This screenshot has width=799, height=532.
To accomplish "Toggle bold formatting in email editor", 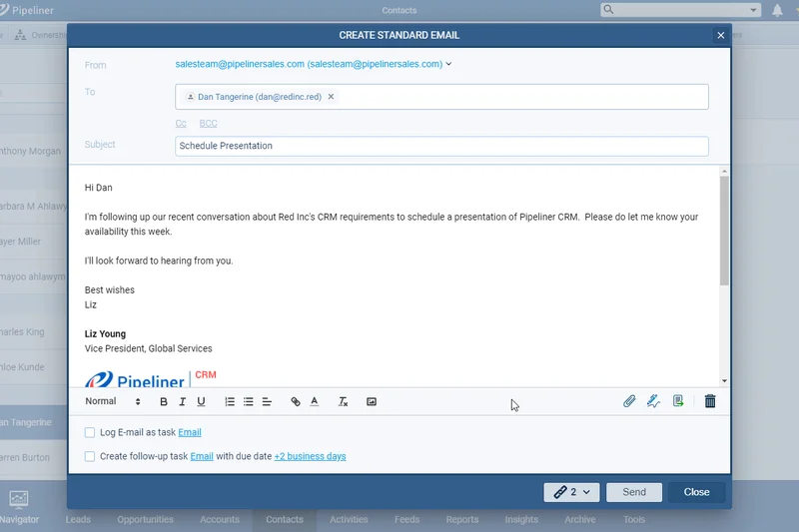I will click(164, 401).
